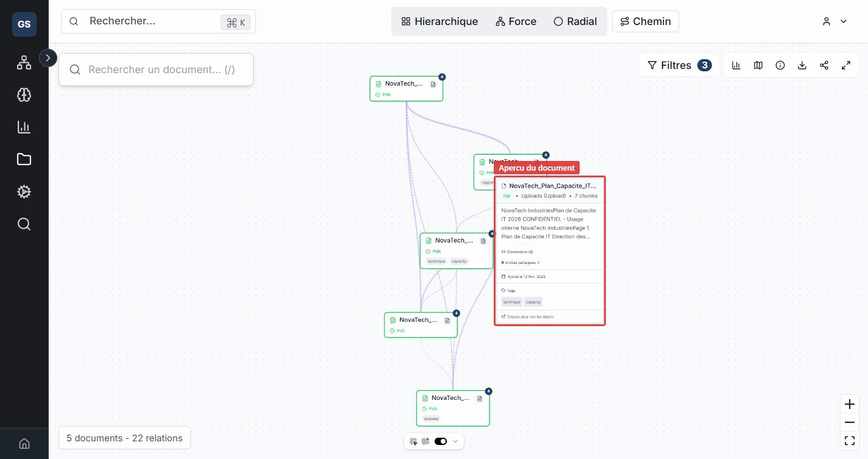
Task: Click the Chemin button
Action: (x=645, y=21)
